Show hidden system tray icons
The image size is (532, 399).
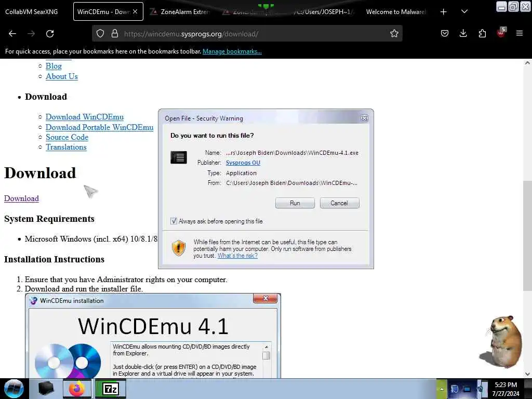coord(442,389)
